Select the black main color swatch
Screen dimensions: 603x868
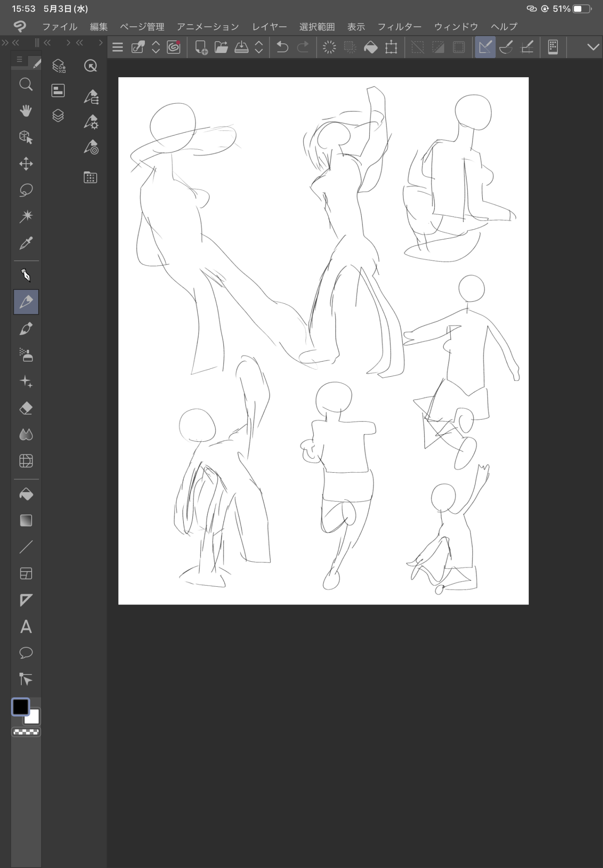(20, 707)
